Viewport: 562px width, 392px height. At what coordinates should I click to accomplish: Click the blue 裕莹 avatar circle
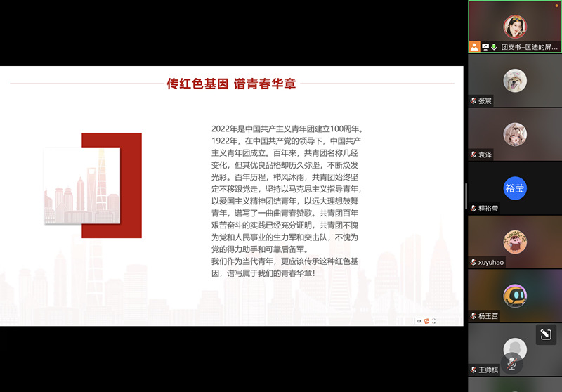[515, 188]
